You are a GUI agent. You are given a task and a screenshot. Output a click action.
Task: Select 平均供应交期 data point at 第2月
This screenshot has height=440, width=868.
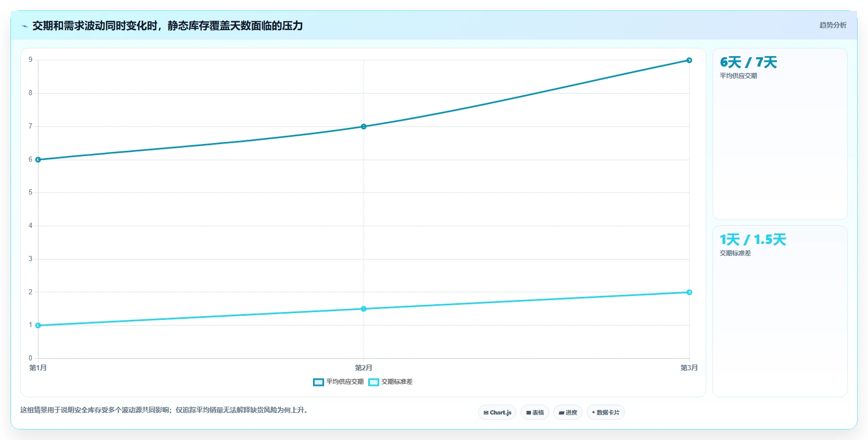[x=364, y=126]
